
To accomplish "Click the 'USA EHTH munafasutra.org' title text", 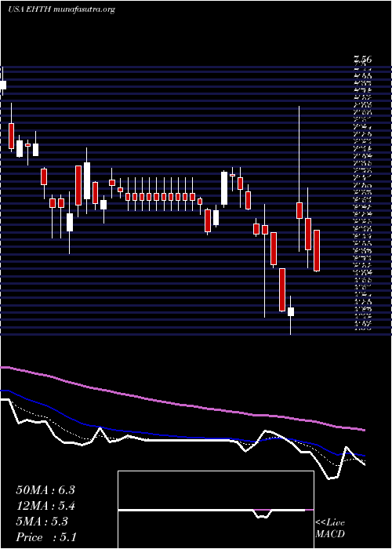I will pos(62,9).
